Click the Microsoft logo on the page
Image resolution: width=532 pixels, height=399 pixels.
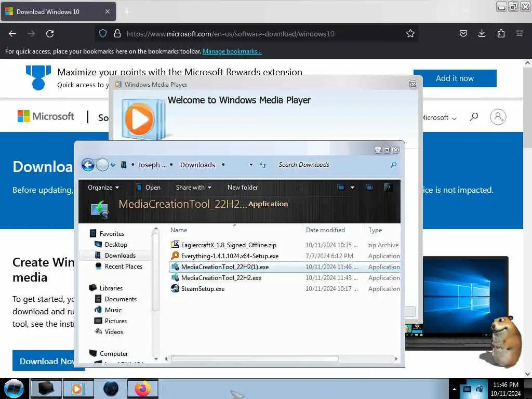(x=46, y=116)
